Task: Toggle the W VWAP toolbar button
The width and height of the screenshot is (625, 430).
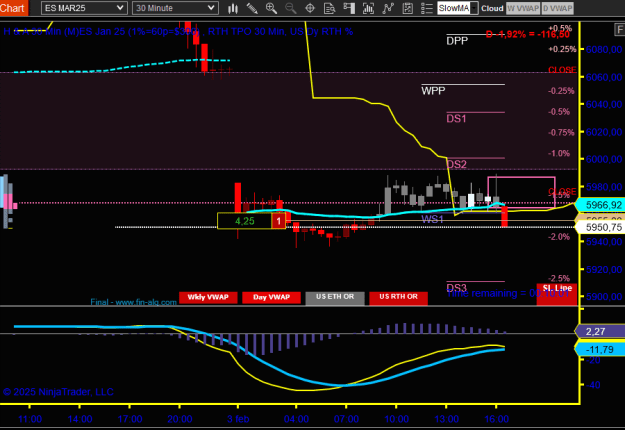Action: [523, 8]
